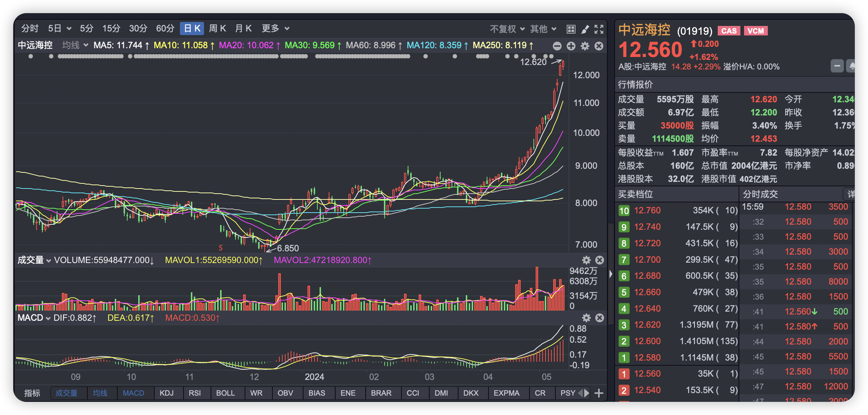Click the A股:中远海控 quote link

[642, 67]
